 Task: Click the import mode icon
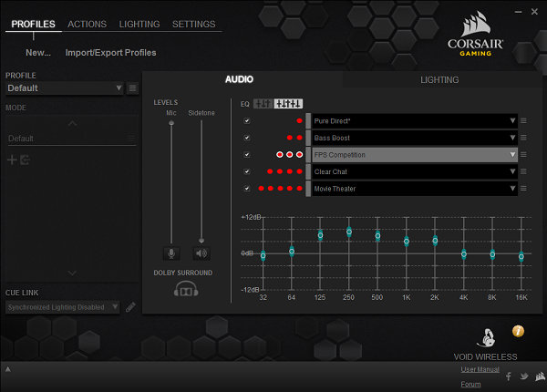point(25,160)
